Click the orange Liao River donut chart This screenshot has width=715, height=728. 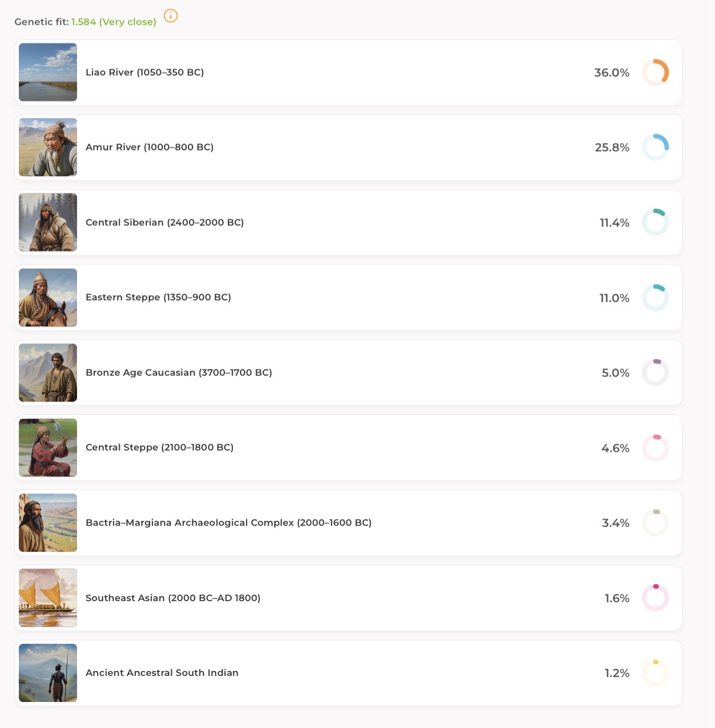pos(655,73)
